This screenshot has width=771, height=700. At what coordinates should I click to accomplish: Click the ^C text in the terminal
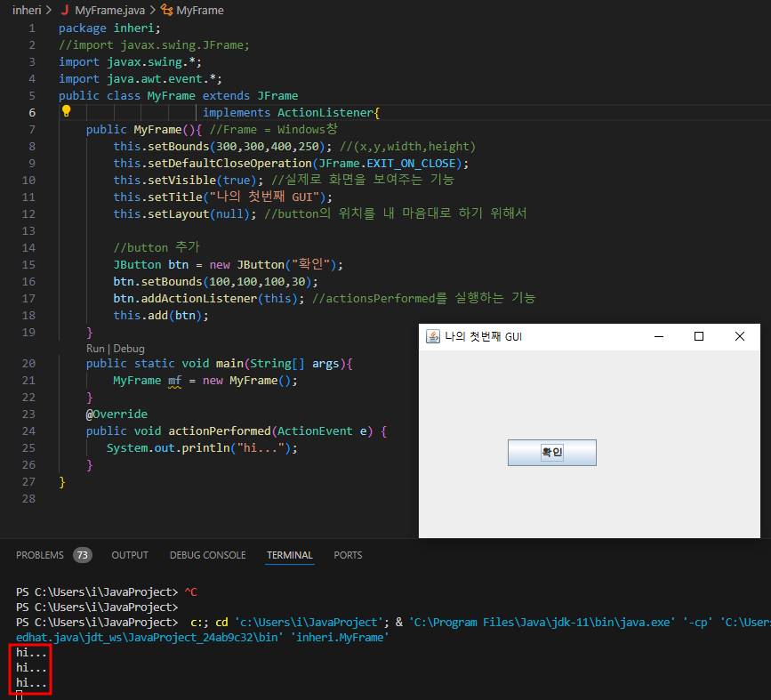pos(191,591)
